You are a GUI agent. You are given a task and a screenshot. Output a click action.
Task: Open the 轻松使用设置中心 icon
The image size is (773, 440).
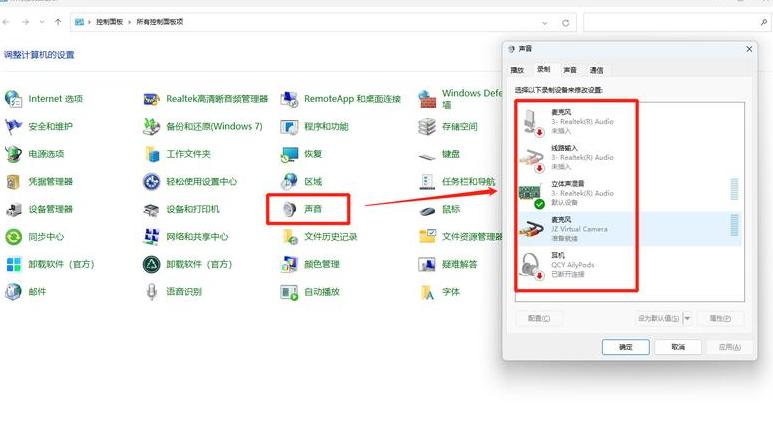pyautogui.click(x=151, y=182)
